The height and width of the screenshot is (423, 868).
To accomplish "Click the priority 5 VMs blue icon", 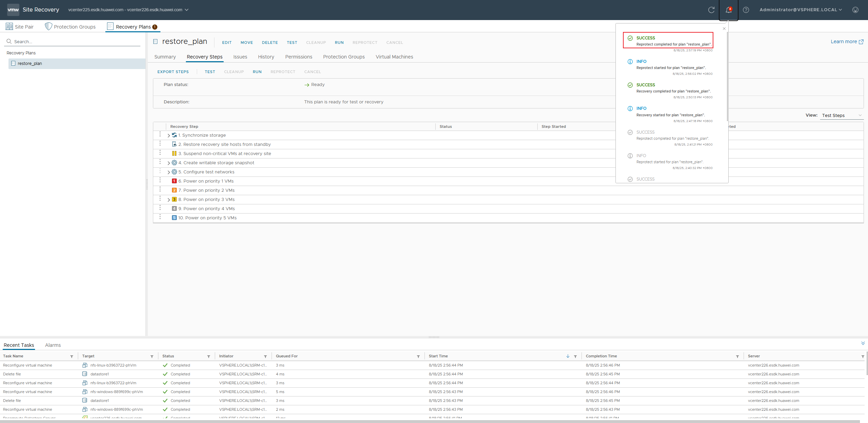I will [x=174, y=218].
